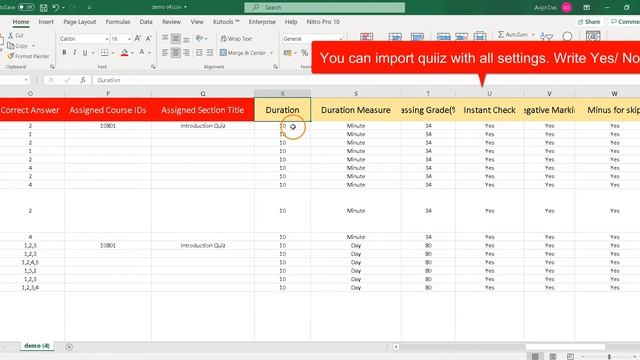Open the Font dialog launcher

(x=153, y=67)
